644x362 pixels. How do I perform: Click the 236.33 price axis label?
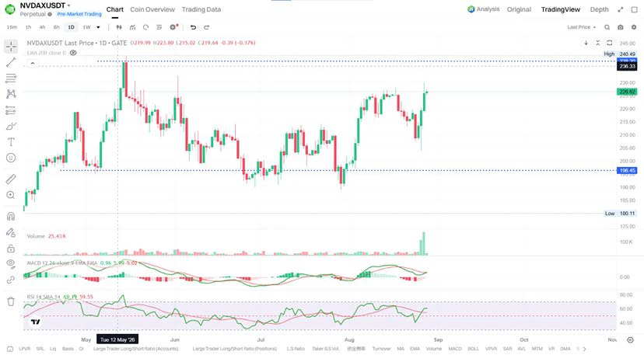pyautogui.click(x=627, y=67)
